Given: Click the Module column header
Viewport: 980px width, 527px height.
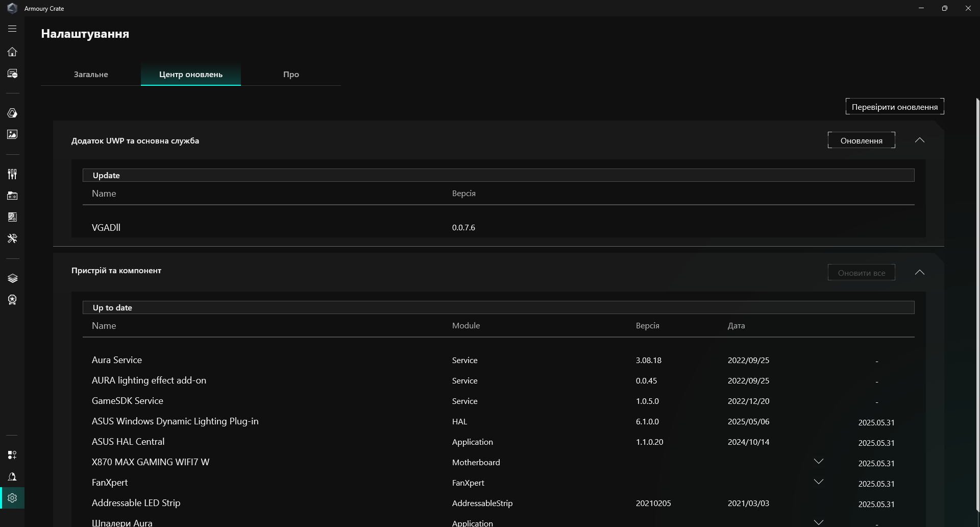Looking at the screenshot, I should click(466, 326).
